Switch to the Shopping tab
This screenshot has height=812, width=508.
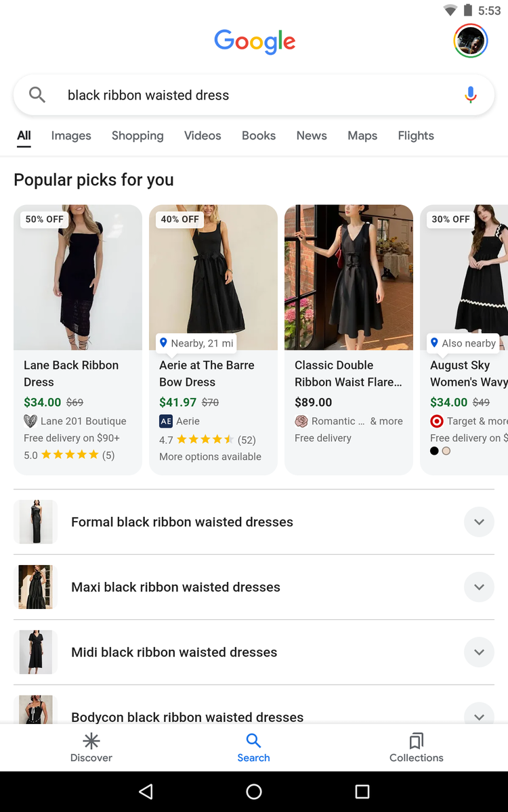[x=137, y=136]
